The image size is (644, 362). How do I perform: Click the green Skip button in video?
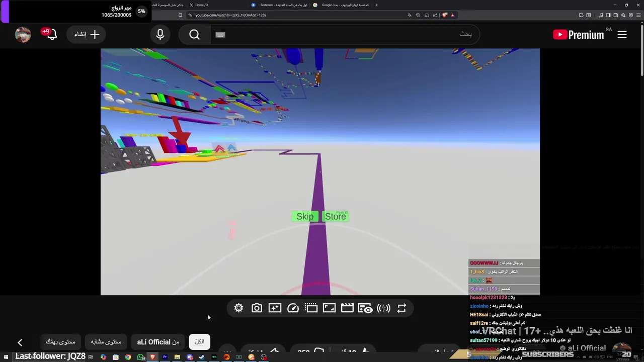tap(305, 216)
